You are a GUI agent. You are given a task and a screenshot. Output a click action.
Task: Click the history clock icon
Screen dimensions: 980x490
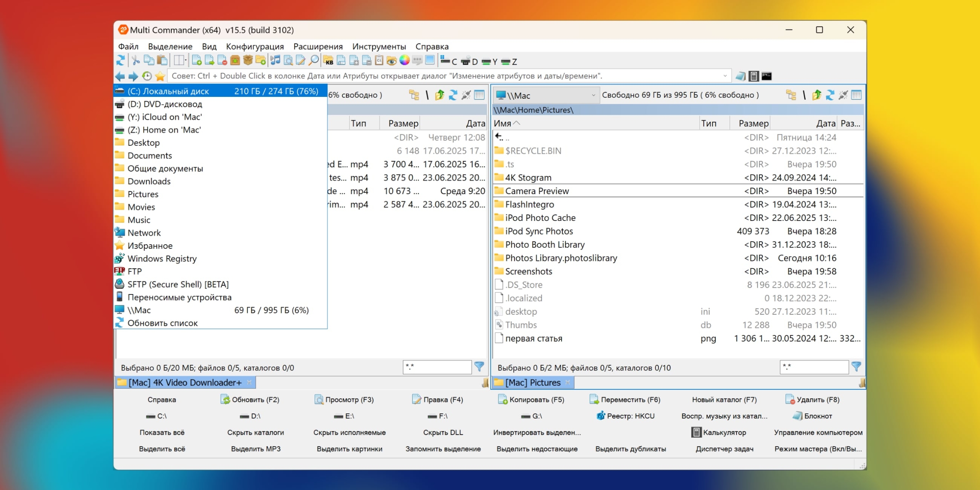pos(147,76)
